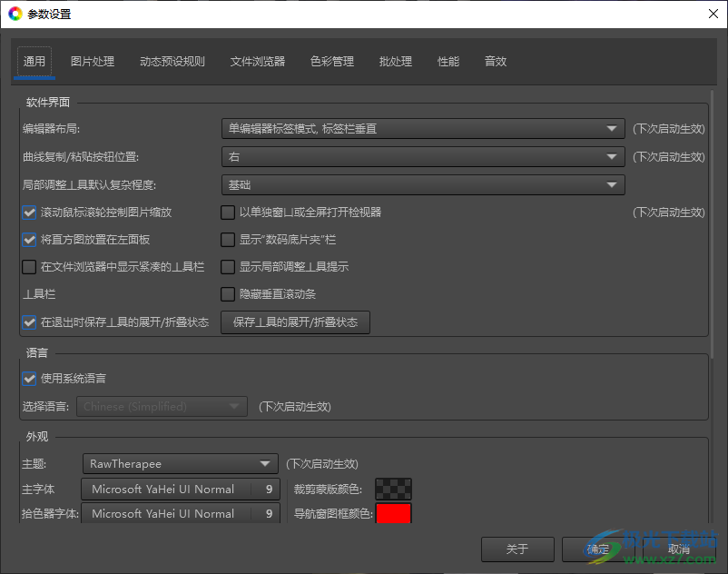Open the 图片处理 tab

(x=93, y=61)
